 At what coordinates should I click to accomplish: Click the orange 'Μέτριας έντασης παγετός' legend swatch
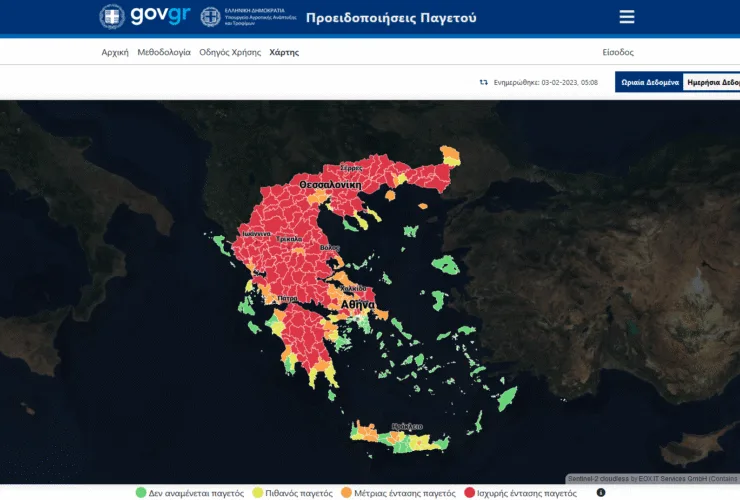(x=346, y=493)
